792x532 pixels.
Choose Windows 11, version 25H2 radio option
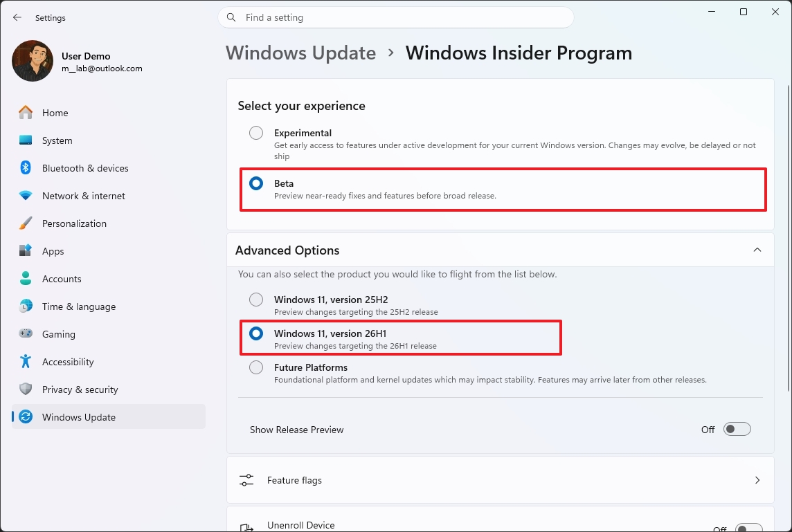click(256, 300)
